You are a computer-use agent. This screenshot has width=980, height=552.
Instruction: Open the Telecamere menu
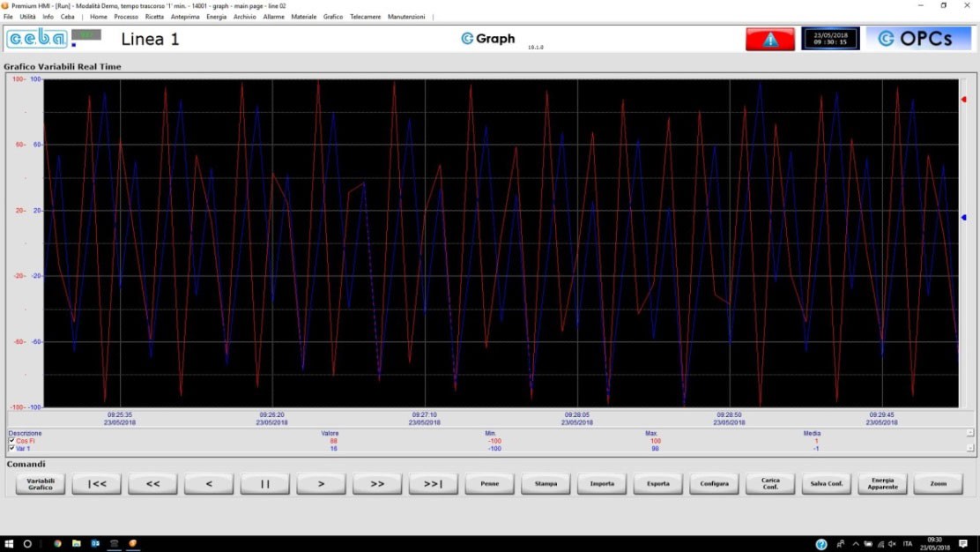(x=365, y=17)
